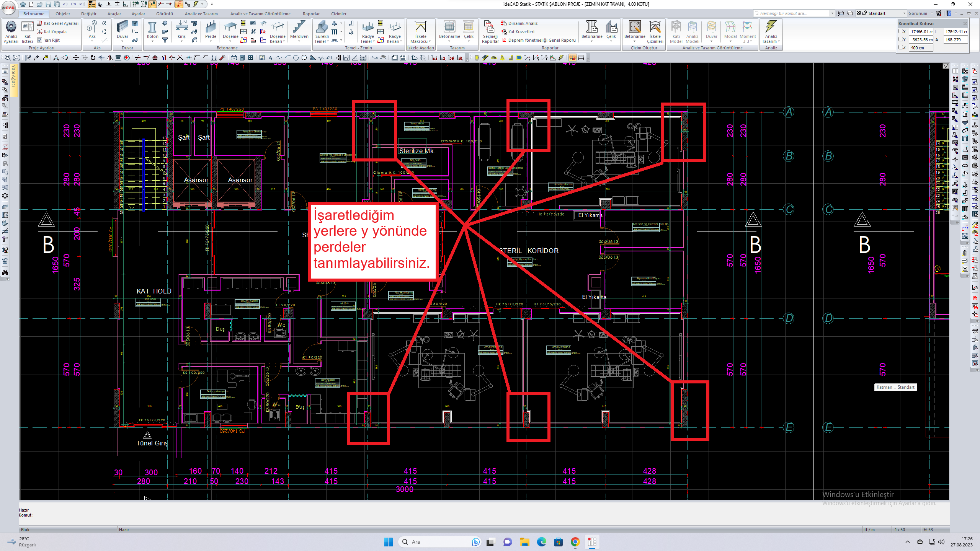Open Moment 3-3 diagram view
This screenshot has height=551, width=980.
click(x=747, y=32)
